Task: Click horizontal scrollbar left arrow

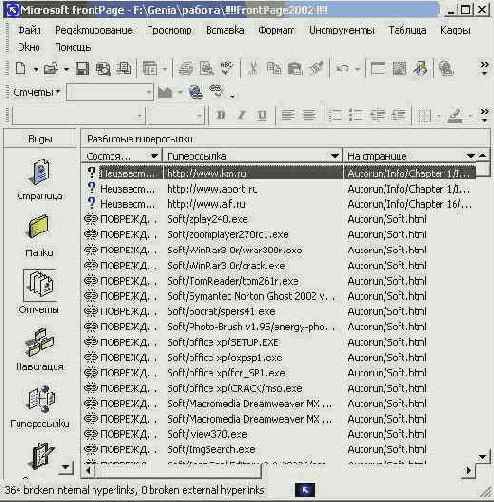Action: click(88, 470)
